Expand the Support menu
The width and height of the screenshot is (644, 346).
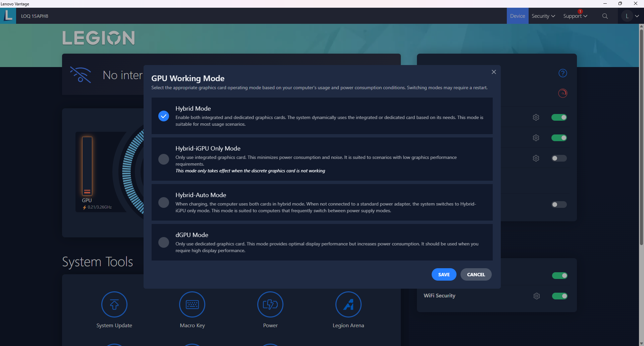point(575,16)
